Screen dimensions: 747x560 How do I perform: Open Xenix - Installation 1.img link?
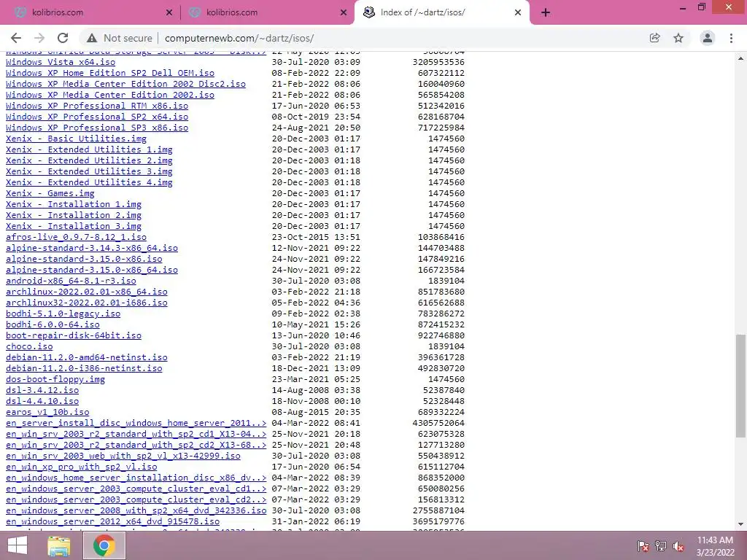click(74, 204)
